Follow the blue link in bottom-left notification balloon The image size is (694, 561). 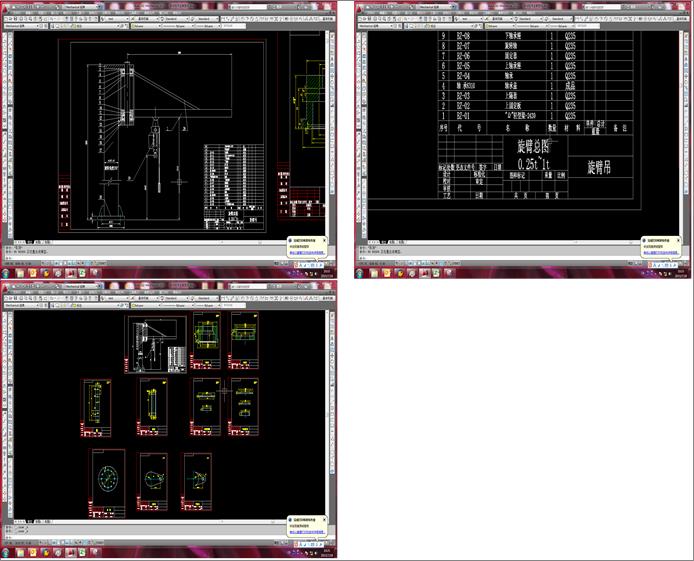click(x=307, y=532)
